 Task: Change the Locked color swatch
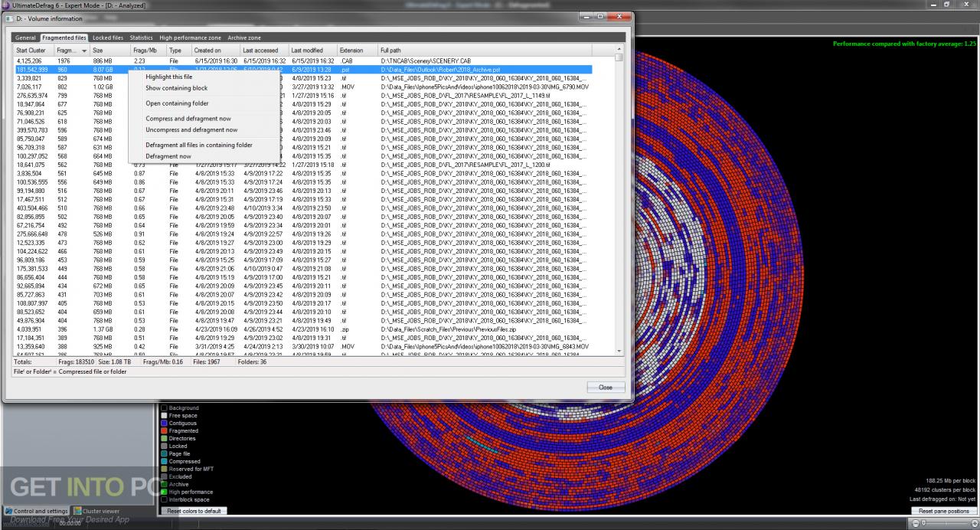(x=164, y=447)
